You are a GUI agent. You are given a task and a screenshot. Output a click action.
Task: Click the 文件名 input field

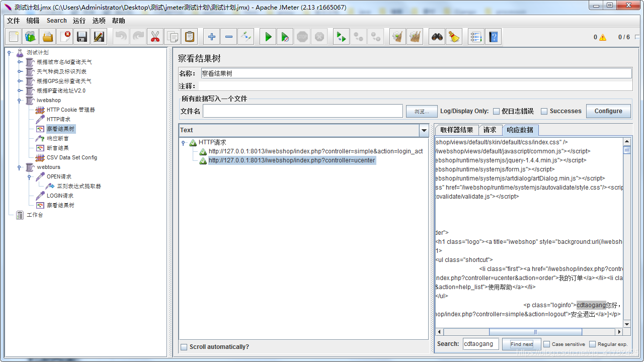[x=303, y=111]
